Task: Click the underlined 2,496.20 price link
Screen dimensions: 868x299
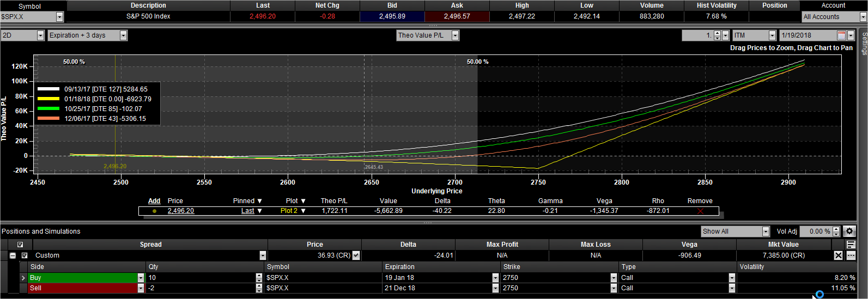Action: click(180, 211)
